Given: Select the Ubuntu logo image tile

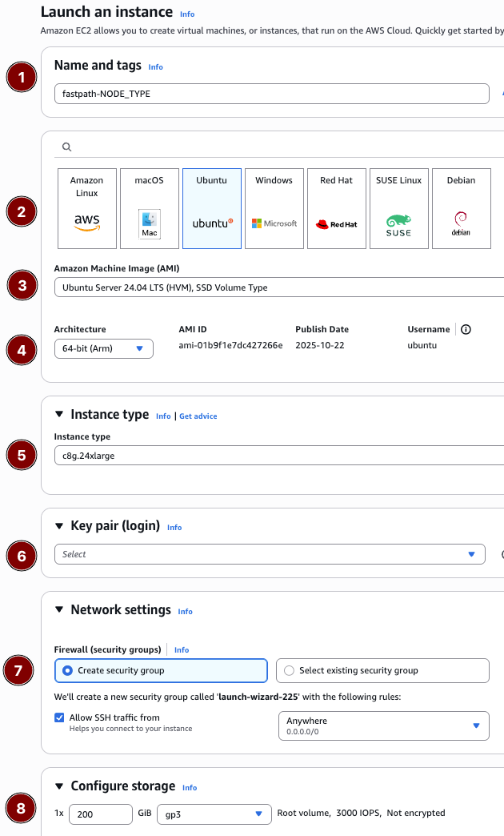Looking at the screenshot, I should coord(211,222).
